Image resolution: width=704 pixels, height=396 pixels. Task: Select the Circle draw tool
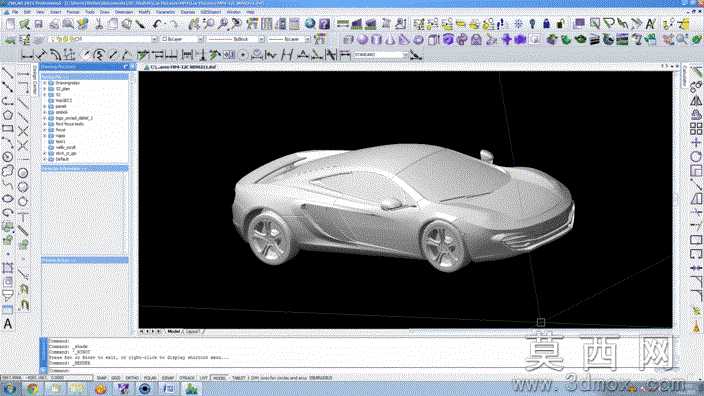pos(7,157)
